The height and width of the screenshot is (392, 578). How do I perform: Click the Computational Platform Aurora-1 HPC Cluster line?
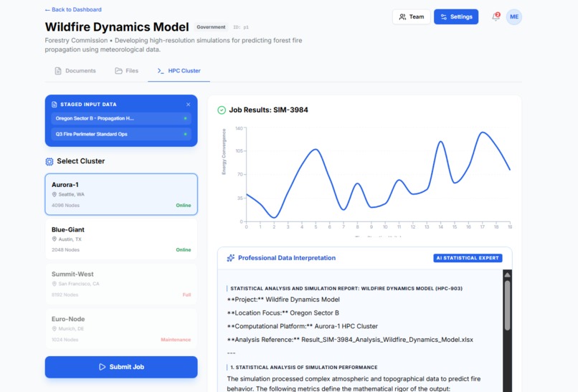coord(303,326)
